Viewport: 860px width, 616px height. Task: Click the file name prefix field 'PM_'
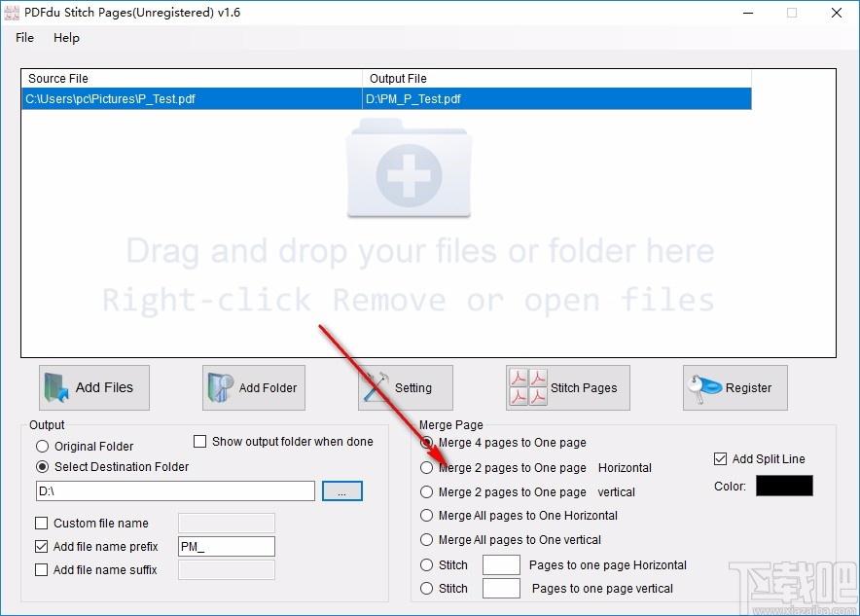pyautogui.click(x=227, y=546)
